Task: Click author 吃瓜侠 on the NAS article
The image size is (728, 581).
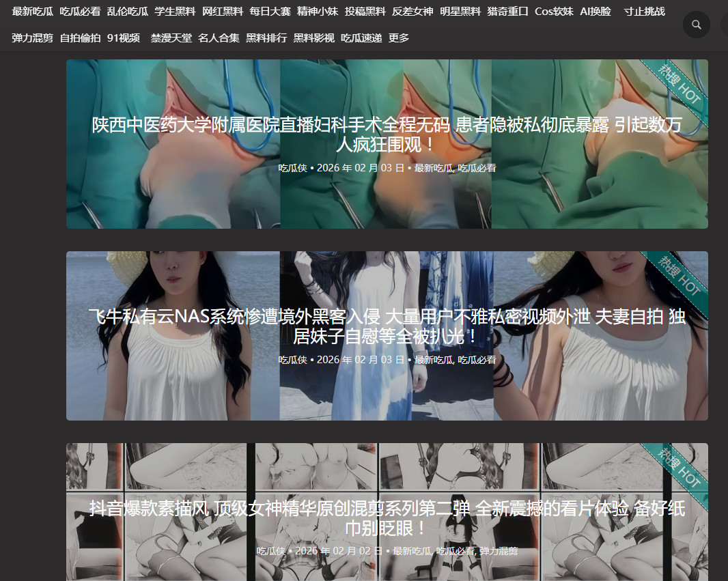Action: pyautogui.click(x=292, y=360)
